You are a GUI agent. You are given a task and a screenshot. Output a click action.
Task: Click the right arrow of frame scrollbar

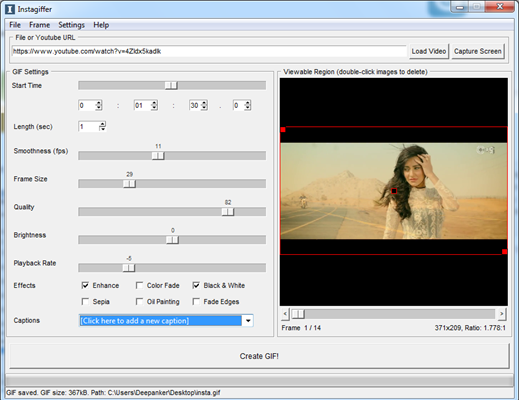point(502,314)
